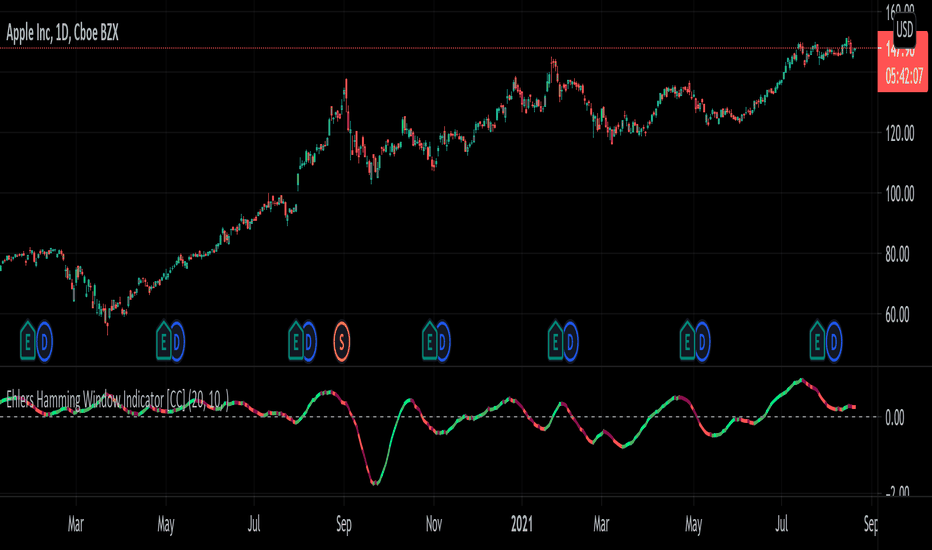Screen dimensions: 932x550
Task: Select the last dividend D marker in August 2021
Action: (x=834, y=342)
